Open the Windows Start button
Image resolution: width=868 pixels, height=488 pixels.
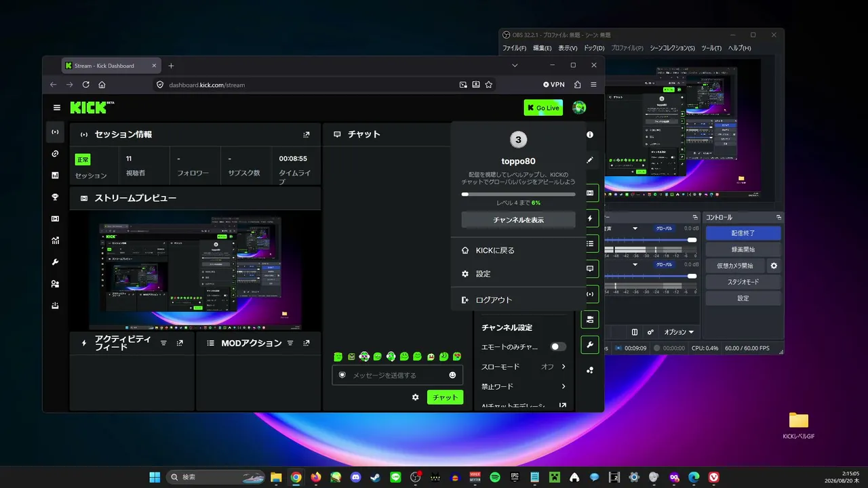pos(155,477)
